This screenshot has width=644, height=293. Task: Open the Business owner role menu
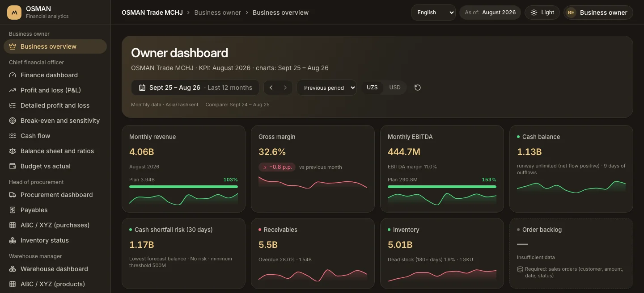[598, 13]
